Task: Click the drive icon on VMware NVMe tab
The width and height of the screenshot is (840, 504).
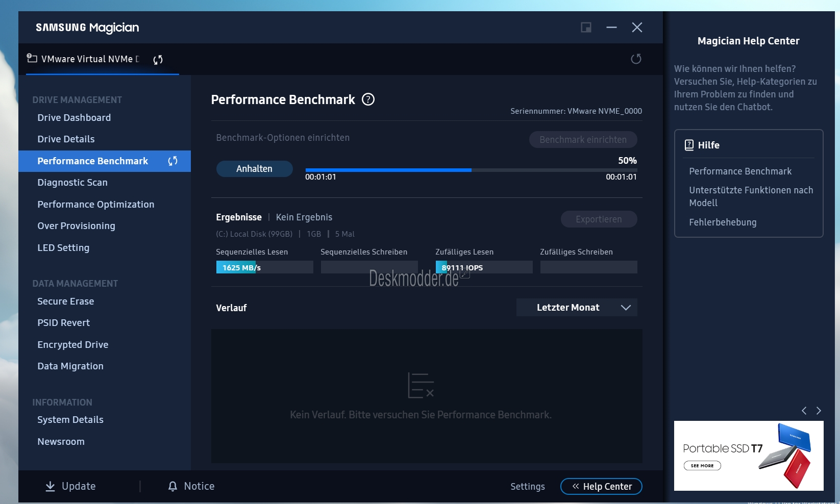Action: 32,58
